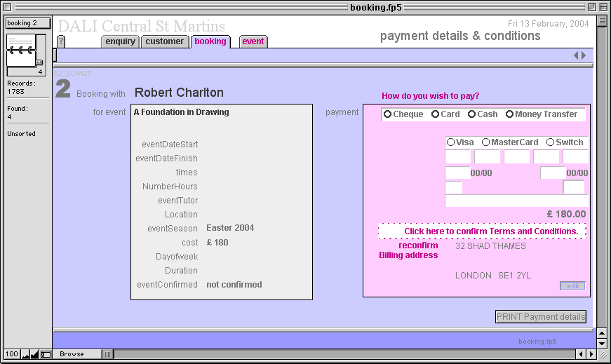Go to previous record with left arrow
Screen dimensions: 611x364
(x=576, y=55)
